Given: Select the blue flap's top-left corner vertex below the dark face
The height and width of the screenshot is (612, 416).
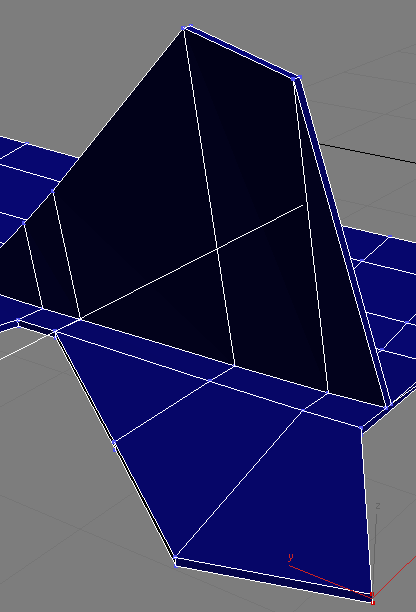Looking at the screenshot, I should [55, 332].
